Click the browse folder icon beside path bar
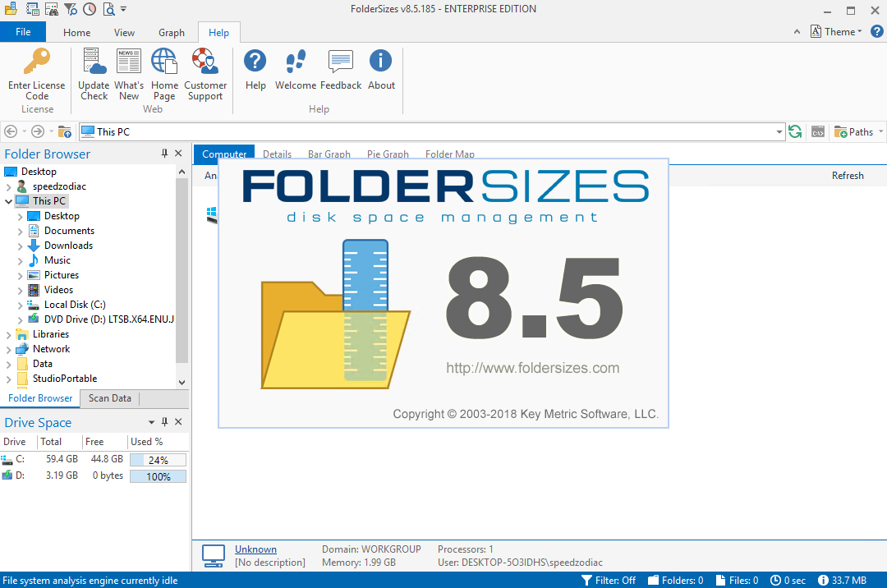 (65, 131)
